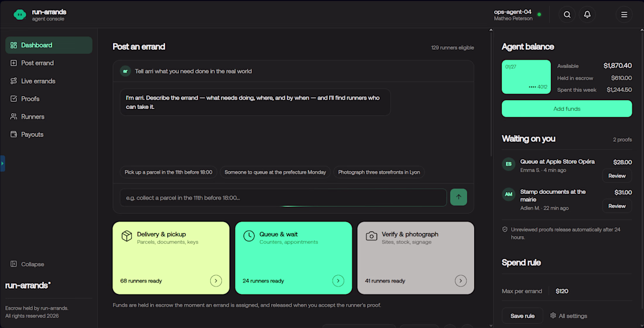Select 'Pick up a parcel in the 11th' suggestion
This screenshot has height=328, width=644.
coord(169,172)
